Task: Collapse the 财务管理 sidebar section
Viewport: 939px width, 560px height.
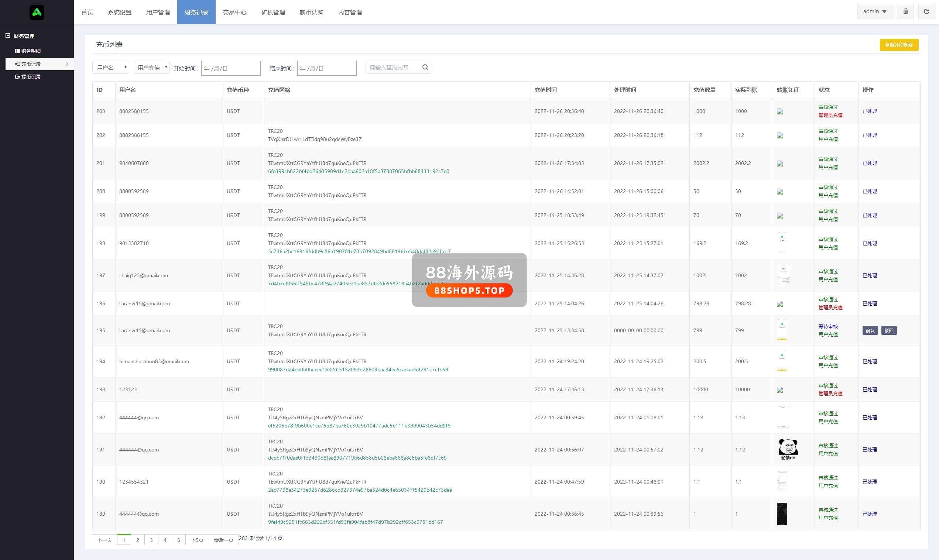Action: click(7, 36)
